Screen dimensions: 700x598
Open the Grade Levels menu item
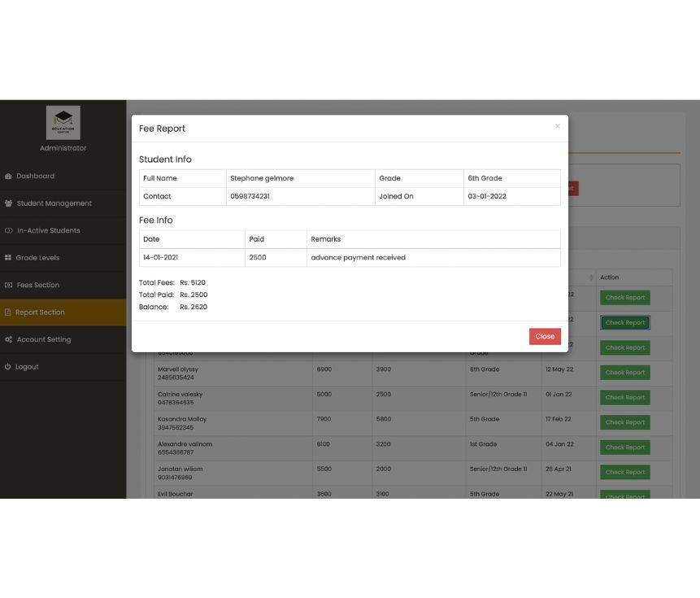coord(37,258)
